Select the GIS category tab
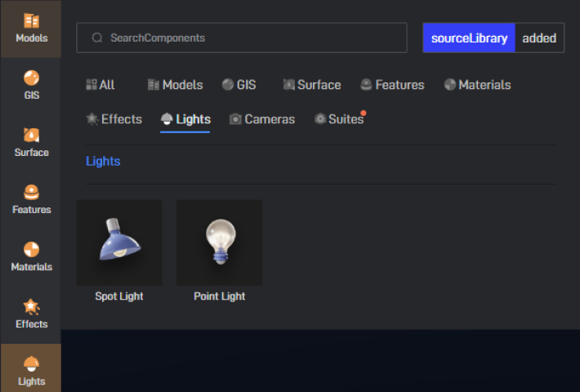The height and width of the screenshot is (392, 580). pyautogui.click(x=239, y=85)
